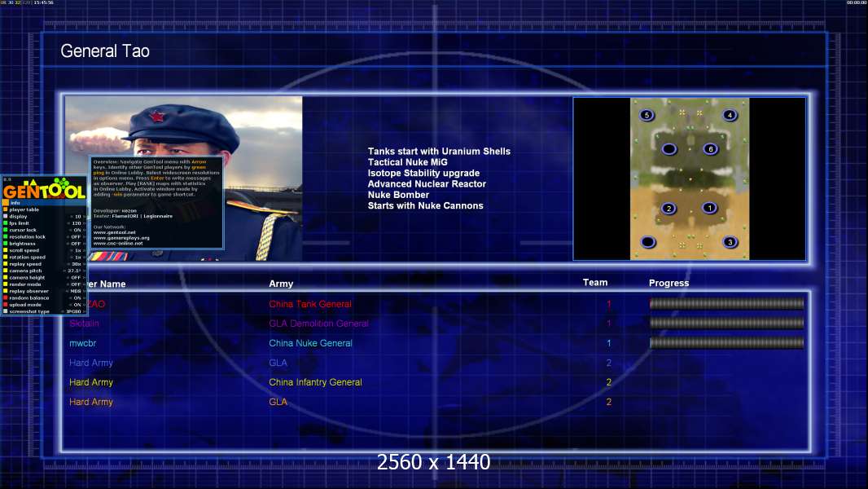Viewport: 868px width, 489px height.
Task: Click the yellow square beside render mode
Action: tap(6, 284)
